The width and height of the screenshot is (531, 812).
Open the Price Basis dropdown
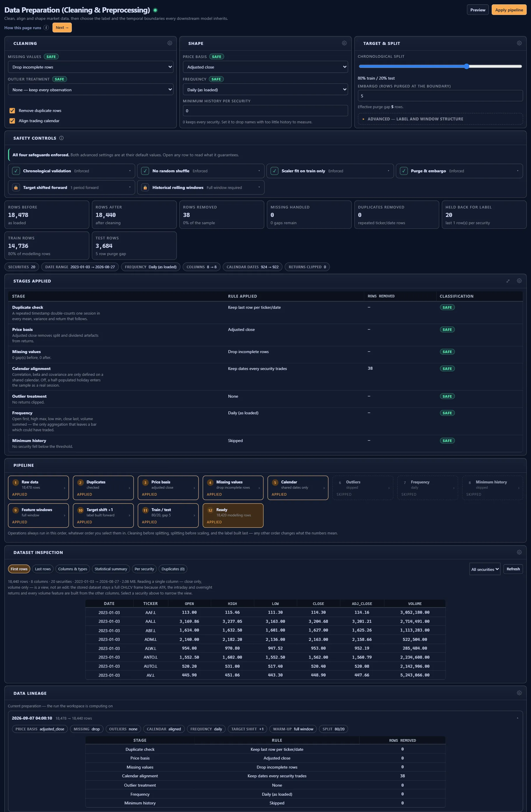pos(265,67)
